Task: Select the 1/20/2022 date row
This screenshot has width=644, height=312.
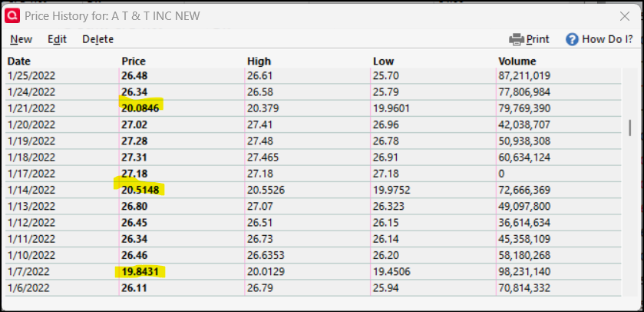Action: point(314,124)
